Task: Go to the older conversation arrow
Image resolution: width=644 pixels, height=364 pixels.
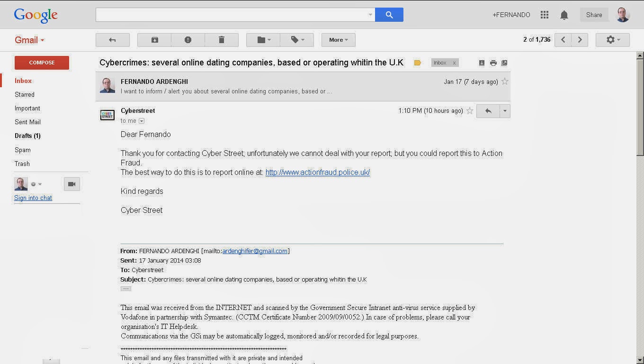Action: [580, 40]
